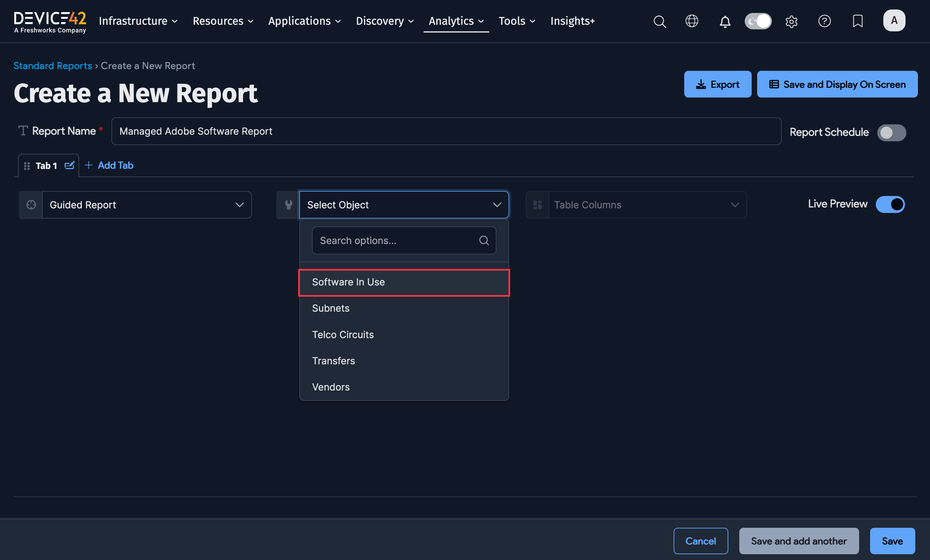
Task: Open the help question mark icon
Action: pyautogui.click(x=824, y=21)
